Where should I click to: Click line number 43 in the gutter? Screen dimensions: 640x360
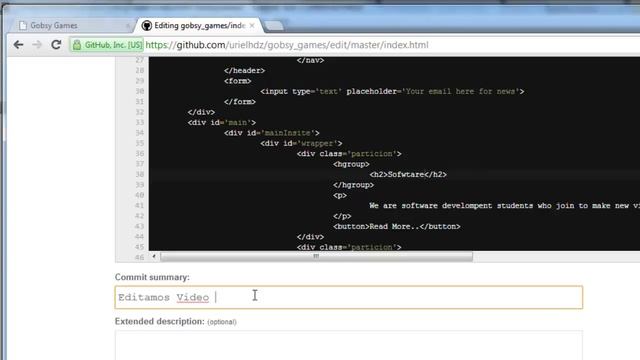pyautogui.click(x=140, y=226)
